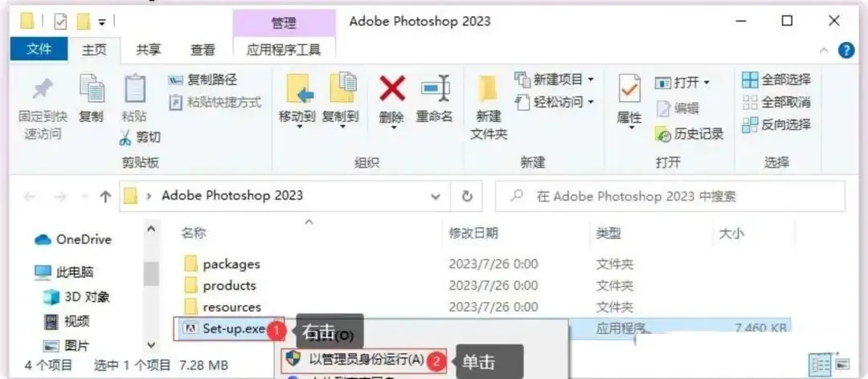Image resolution: width=868 pixels, height=379 pixels.
Task: Click 反向选择 in the ribbon
Action: click(776, 124)
